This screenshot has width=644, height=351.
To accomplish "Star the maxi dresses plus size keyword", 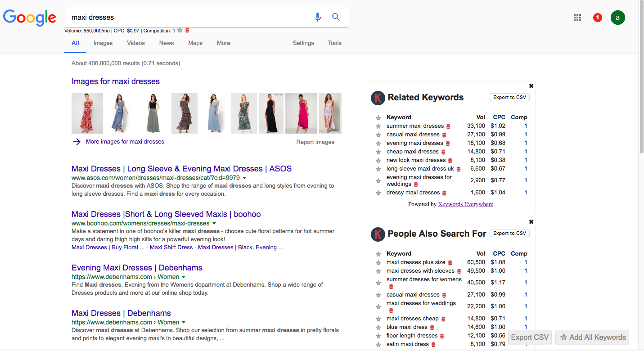I will pyautogui.click(x=378, y=263).
